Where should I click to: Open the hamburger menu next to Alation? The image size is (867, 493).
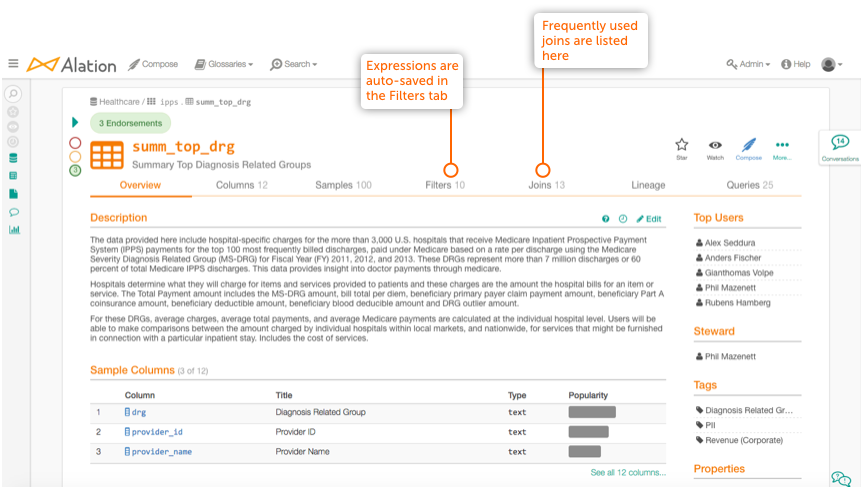coord(13,64)
